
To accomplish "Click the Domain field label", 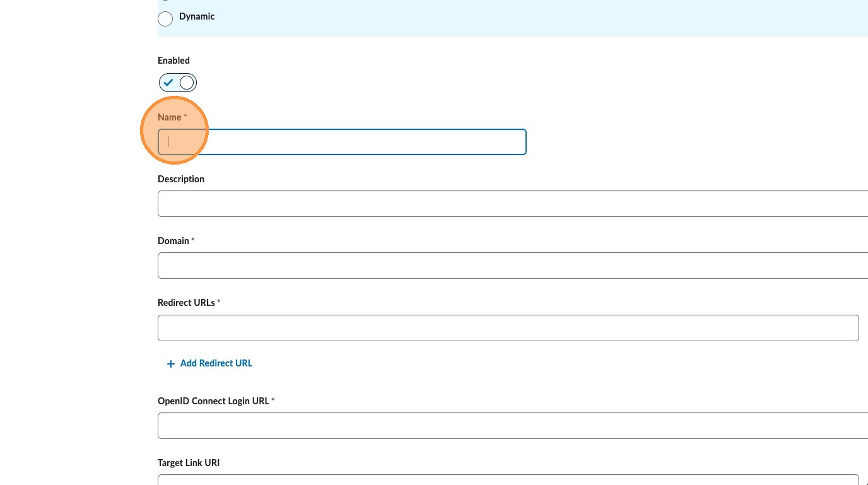I will point(173,241).
